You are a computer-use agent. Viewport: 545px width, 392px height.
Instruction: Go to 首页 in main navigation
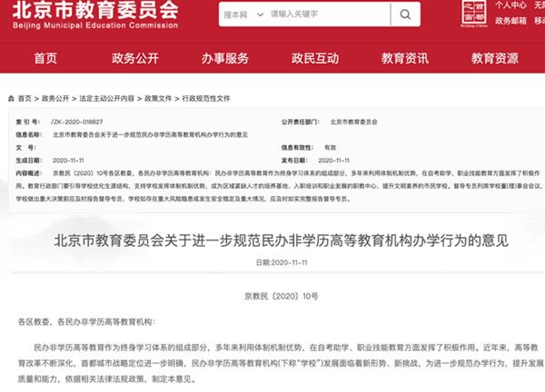45,58
